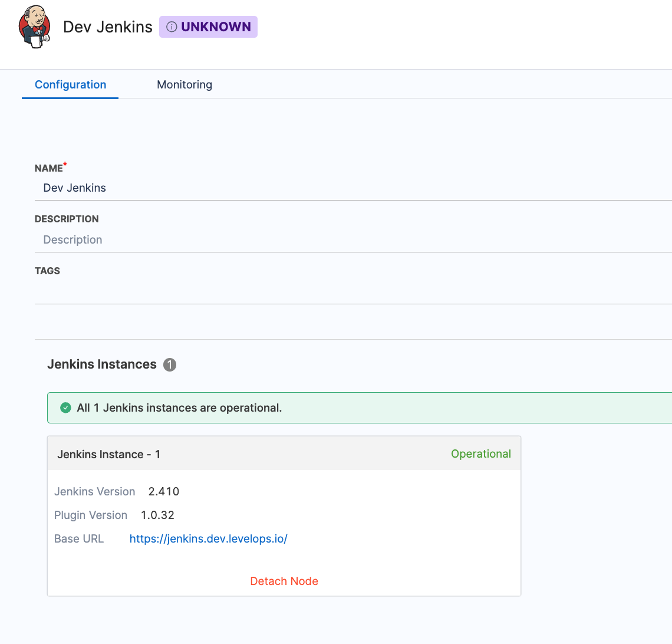Click the Jenkins Instances count badge
Screen dimensions: 672x644
coord(170,365)
